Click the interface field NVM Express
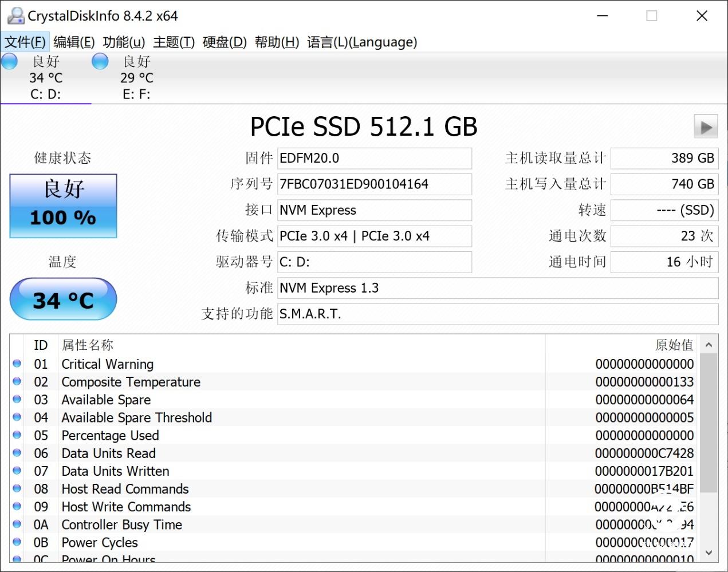Screen dimensions: 728x572 tap(375, 210)
